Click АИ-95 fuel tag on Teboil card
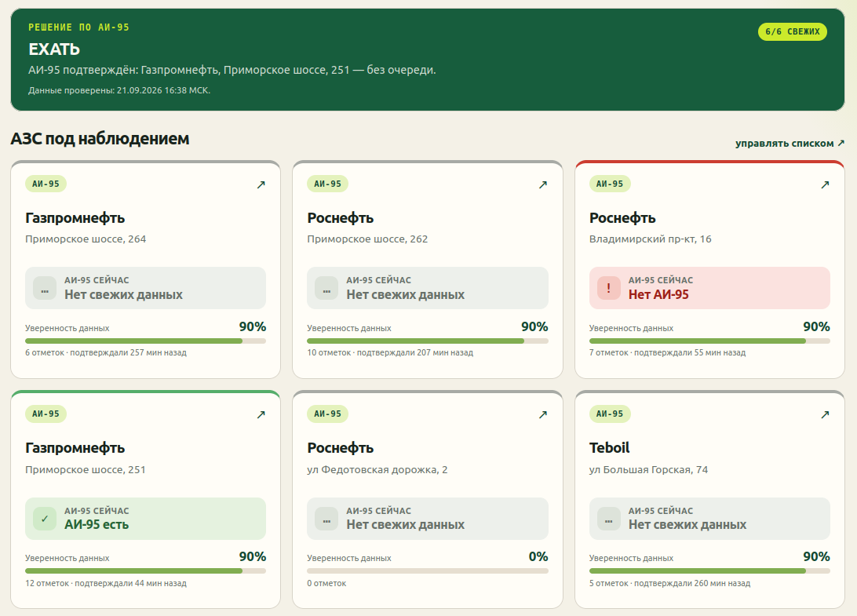Image resolution: width=857 pixels, height=616 pixels. click(x=610, y=414)
